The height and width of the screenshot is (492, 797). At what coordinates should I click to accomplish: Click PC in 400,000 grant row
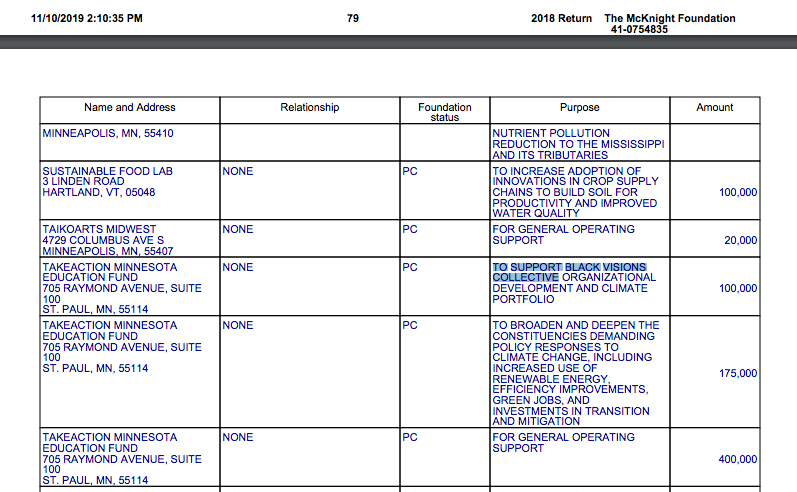click(x=410, y=437)
